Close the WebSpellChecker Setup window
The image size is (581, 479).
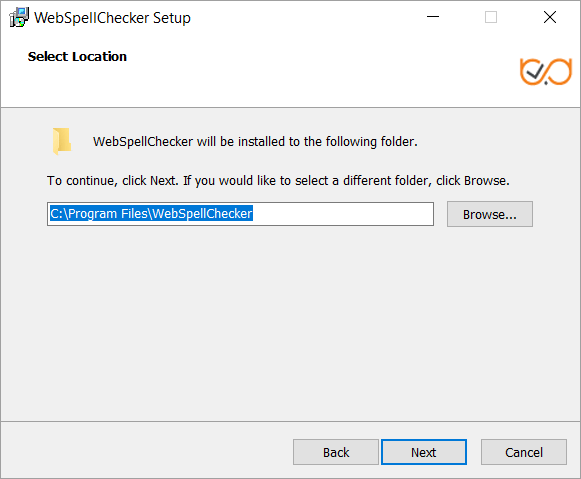[x=550, y=17]
